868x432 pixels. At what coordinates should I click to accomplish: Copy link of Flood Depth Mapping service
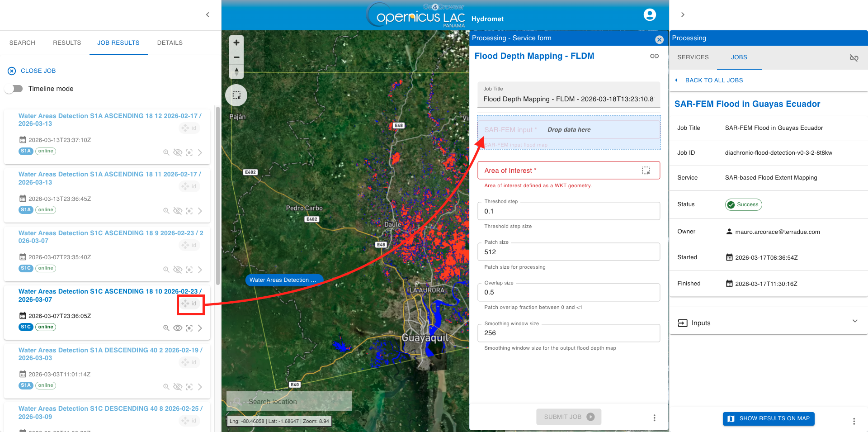click(x=654, y=56)
